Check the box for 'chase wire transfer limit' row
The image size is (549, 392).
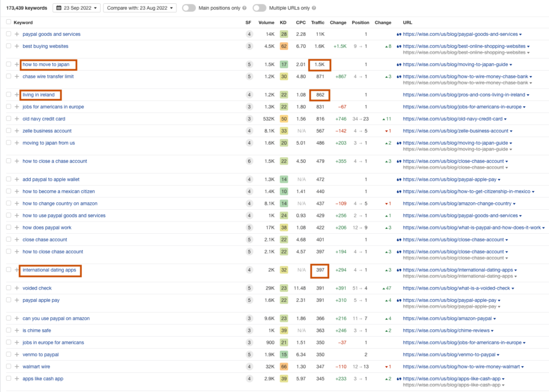8,77
